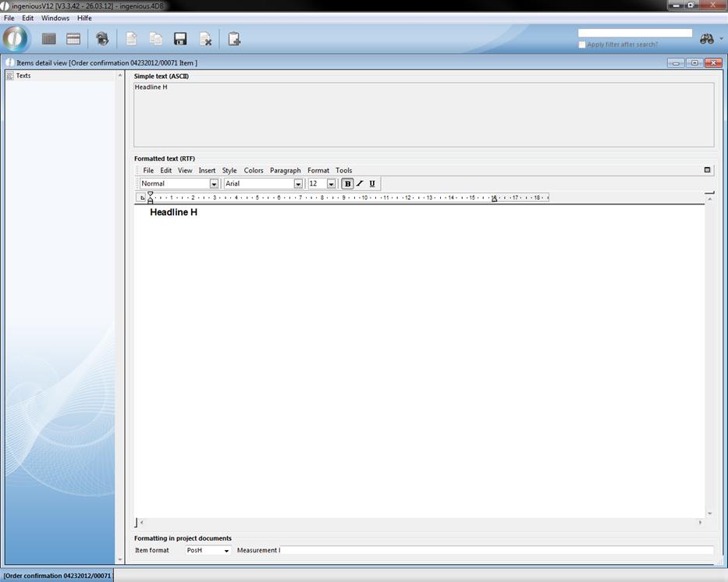Screen dimensions: 728x582
Task: Toggle underline formatting button
Action: click(372, 184)
